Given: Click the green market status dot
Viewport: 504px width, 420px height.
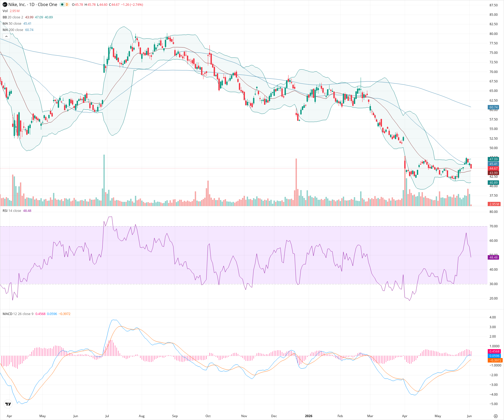Looking at the screenshot, I should [62, 4].
